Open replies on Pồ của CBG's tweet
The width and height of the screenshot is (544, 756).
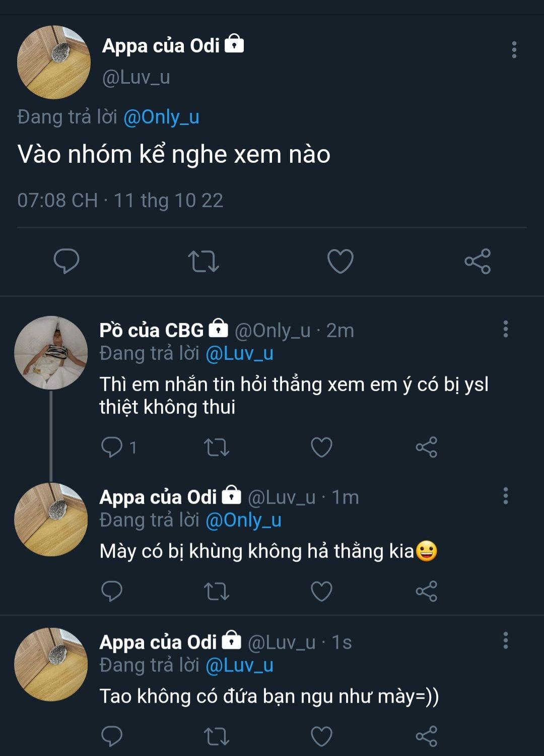[x=112, y=447]
